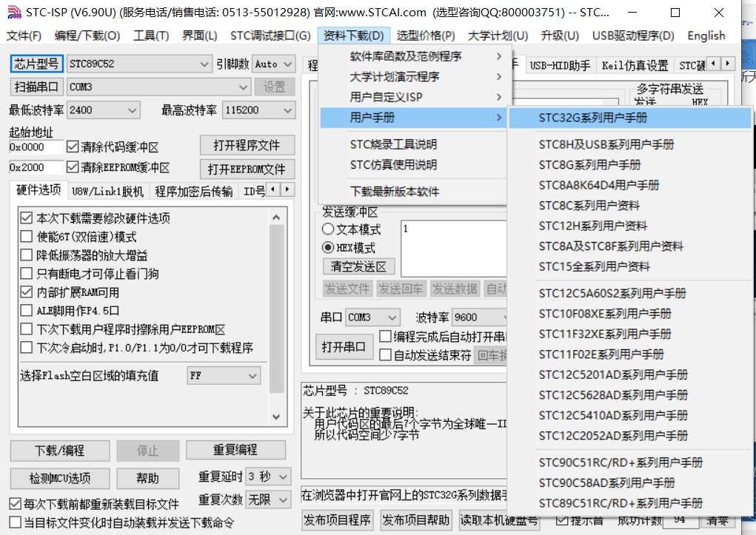The height and width of the screenshot is (535, 756).
Task: Click 重复编程 button
Action: pyautogui.click(x=235, y=450)
